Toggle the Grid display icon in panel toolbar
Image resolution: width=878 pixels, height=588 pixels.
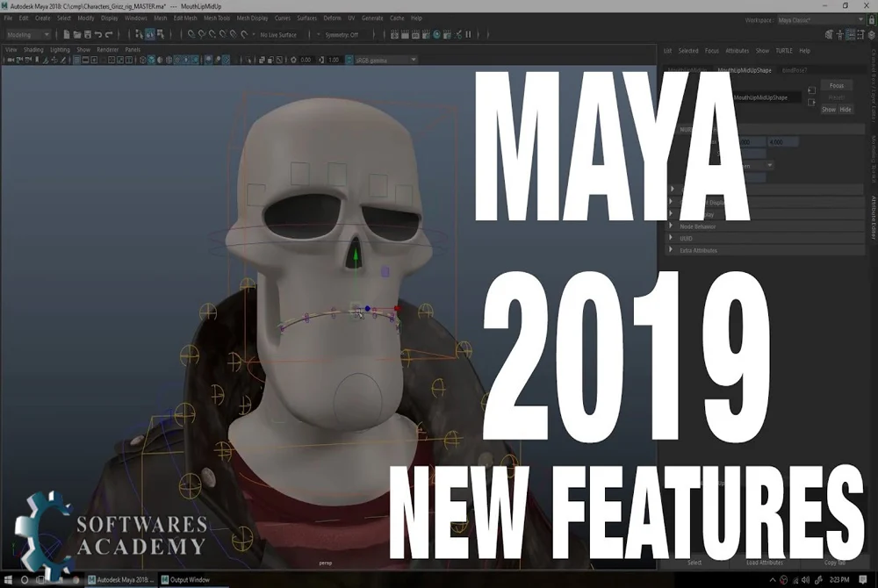[x=76, y=60]
